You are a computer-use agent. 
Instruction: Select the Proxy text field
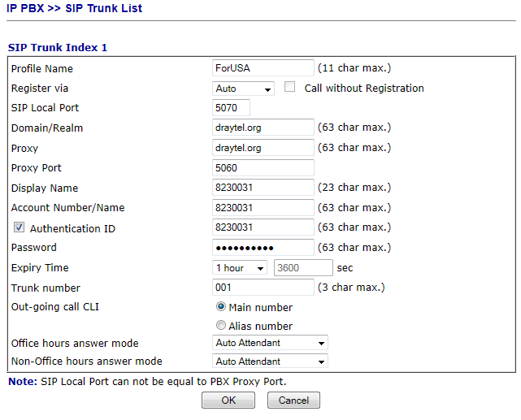point(263,148)
